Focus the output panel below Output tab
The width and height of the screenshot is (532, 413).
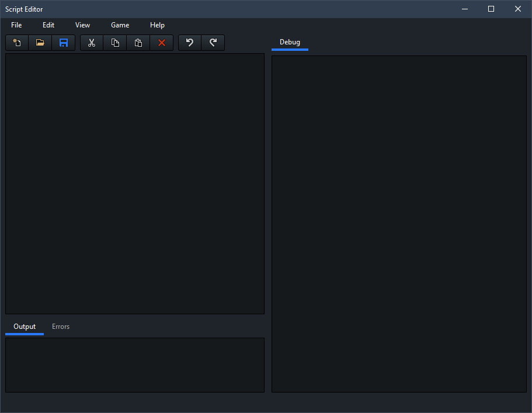click(x=134, y=365)
